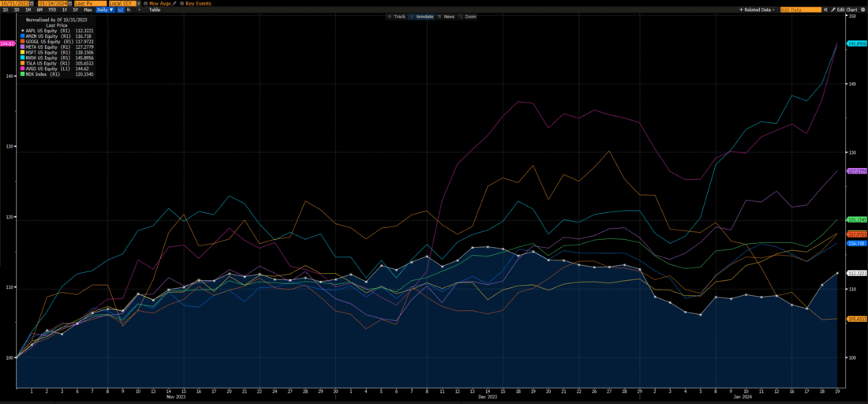Click the Edit Chart pencil button
Viewport: 868px width, 404px height.
[845, 9]
